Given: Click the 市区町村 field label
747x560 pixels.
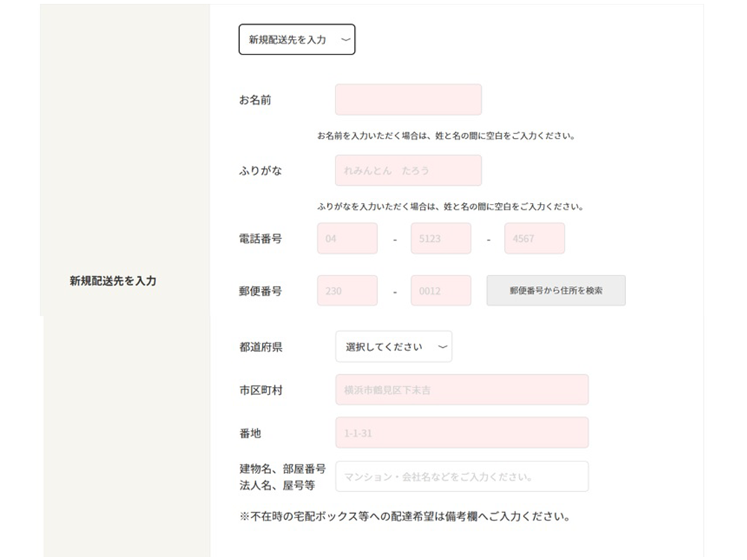Looking at the screenshot, I should coord(260,391).
